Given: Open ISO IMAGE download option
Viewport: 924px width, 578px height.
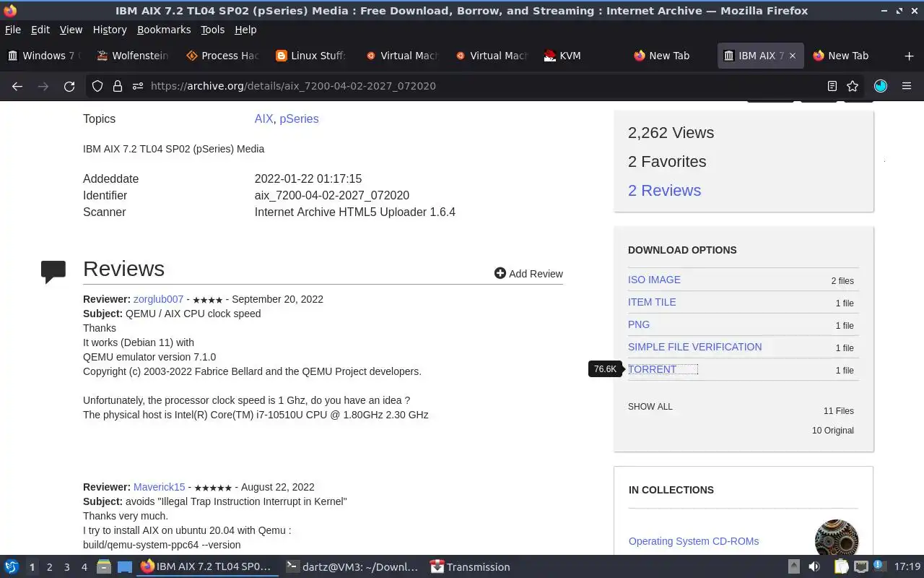Looking at the screenshot, I should click(654, 280).
